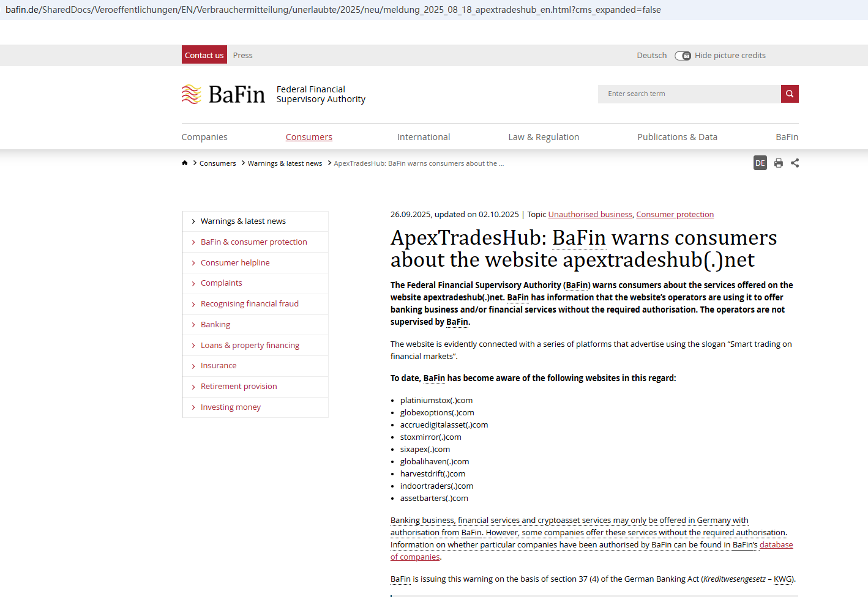Click the date 26.09.2025 text
This screenshot has width=868, height=597.
click(x=411, y=214)
